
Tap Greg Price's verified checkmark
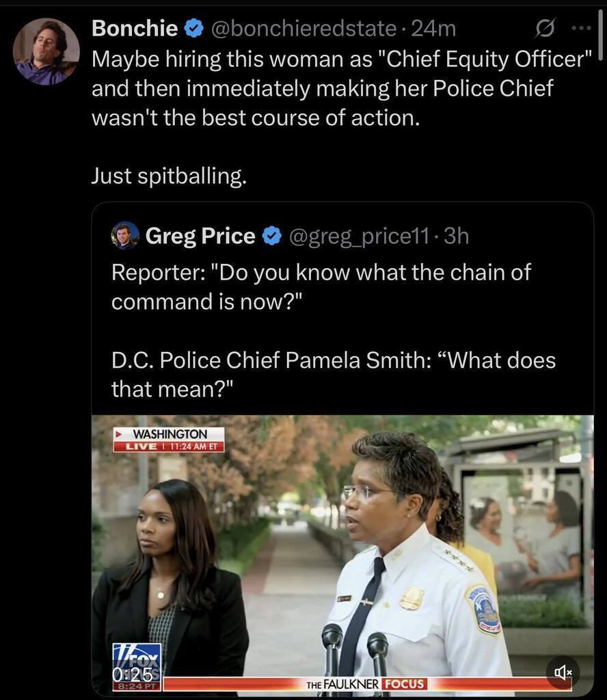click(272, 237)
